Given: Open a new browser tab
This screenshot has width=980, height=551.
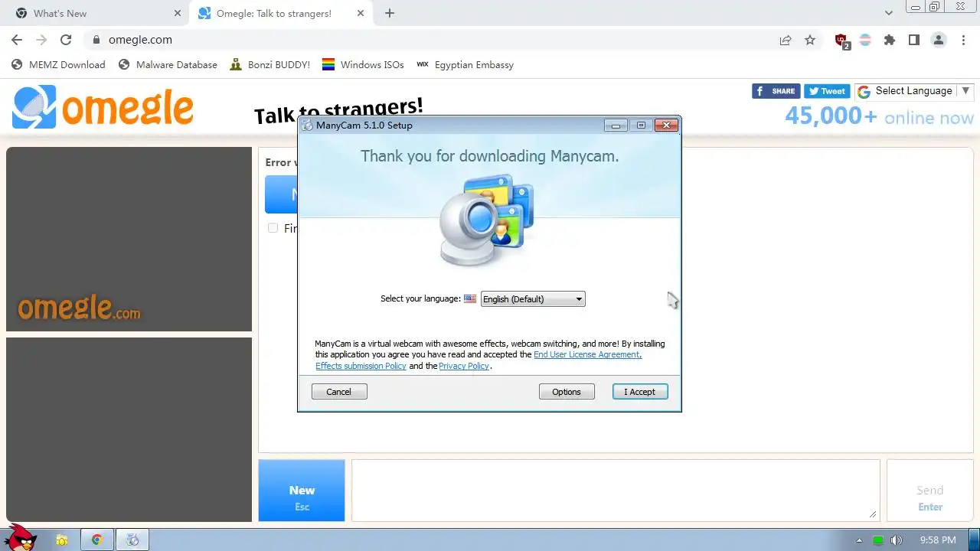Looking at the screenshot, I should (x=390, y=13).
